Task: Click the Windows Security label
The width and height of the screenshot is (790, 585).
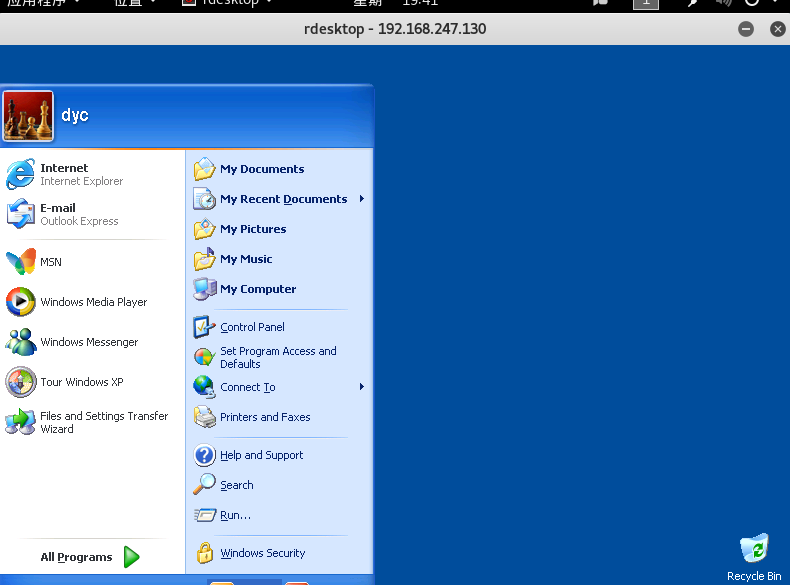Action: 262,553
